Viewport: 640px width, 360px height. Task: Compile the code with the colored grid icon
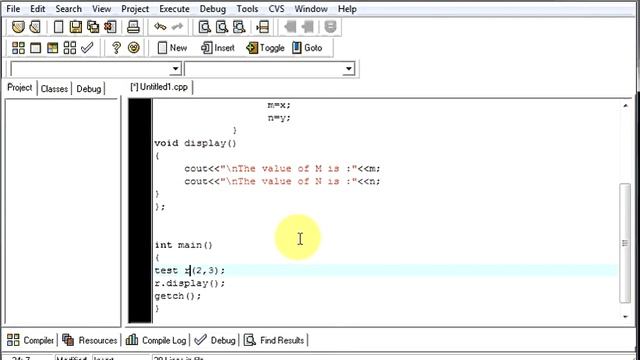tap(18, 48)
